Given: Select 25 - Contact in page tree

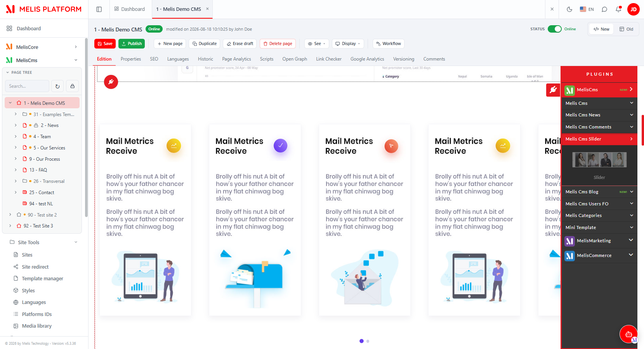Looking at the screenshot, I should click(x=42, y=193).
